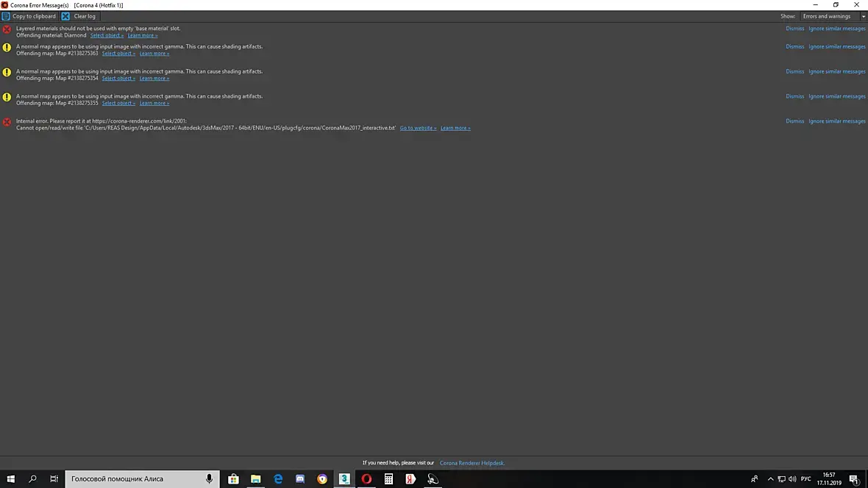Launch Microsoft Edge from the taskbar

pos(278,478)
